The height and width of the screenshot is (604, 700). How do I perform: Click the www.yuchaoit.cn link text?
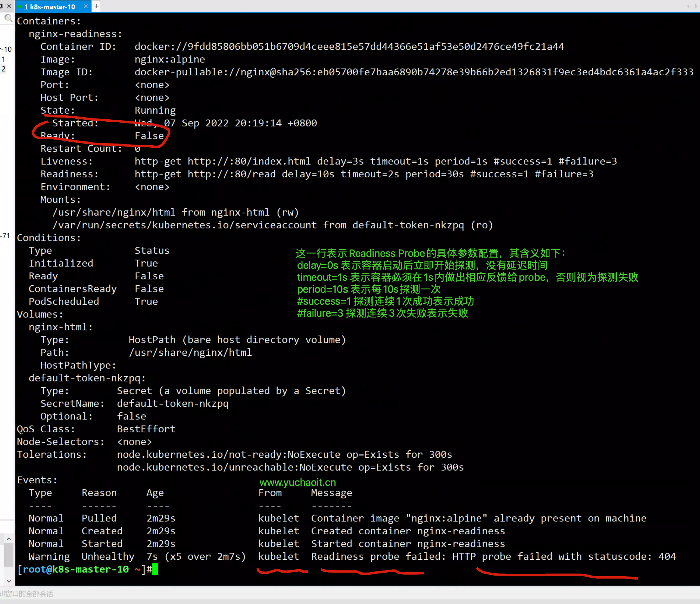pos(297,482)
